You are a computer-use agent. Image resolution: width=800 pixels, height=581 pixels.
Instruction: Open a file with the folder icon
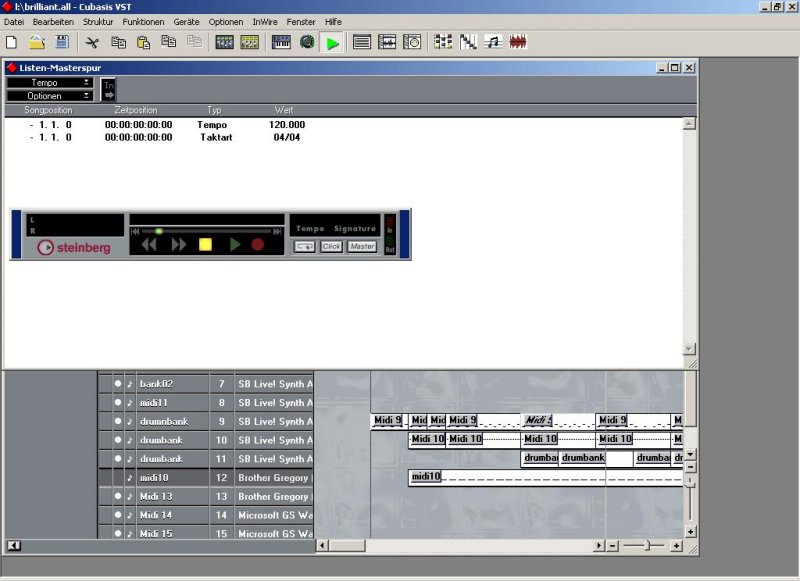[x=37, y=42]
